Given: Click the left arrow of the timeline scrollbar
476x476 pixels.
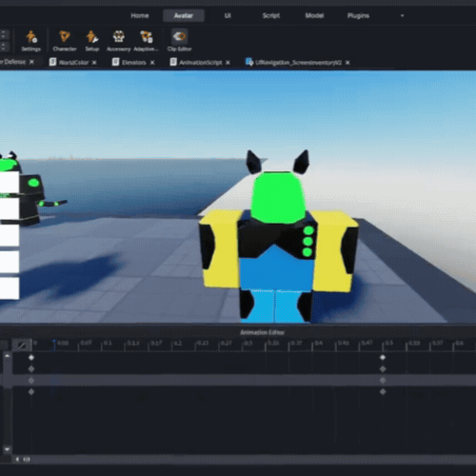Looking at the screenshot, I should [17, 459].
